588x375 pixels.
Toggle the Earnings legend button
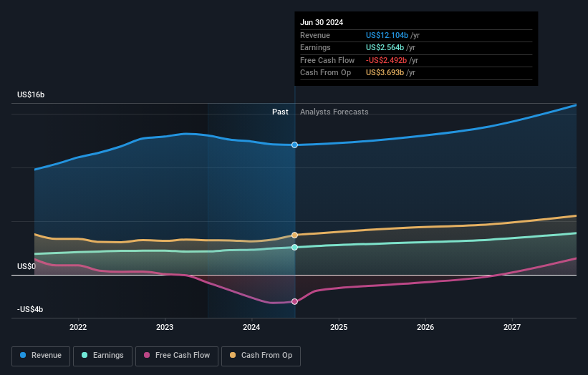(x=102, y=356)
